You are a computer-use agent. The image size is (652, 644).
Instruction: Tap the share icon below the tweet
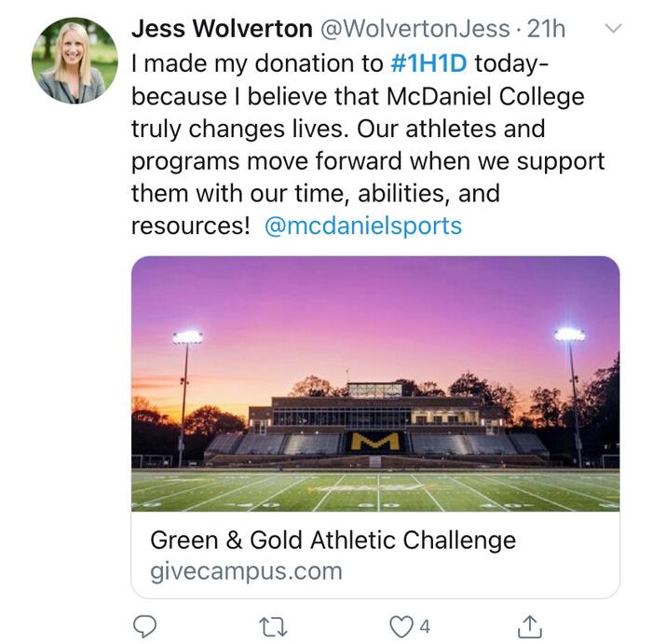529,625
